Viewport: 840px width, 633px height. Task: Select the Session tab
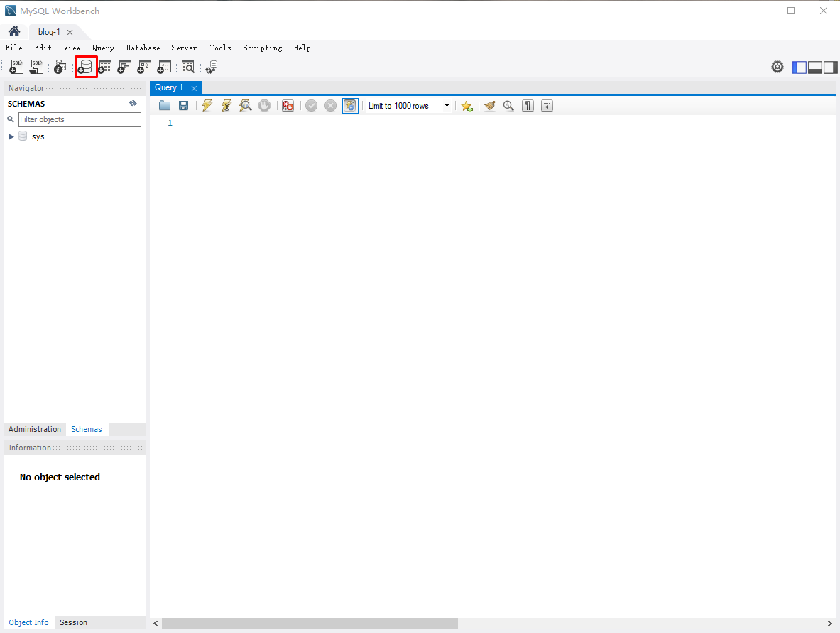(x=73, y=622)
